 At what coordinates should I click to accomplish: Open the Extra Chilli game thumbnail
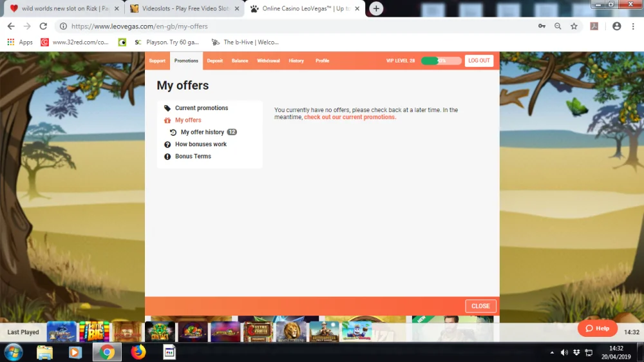258,332
